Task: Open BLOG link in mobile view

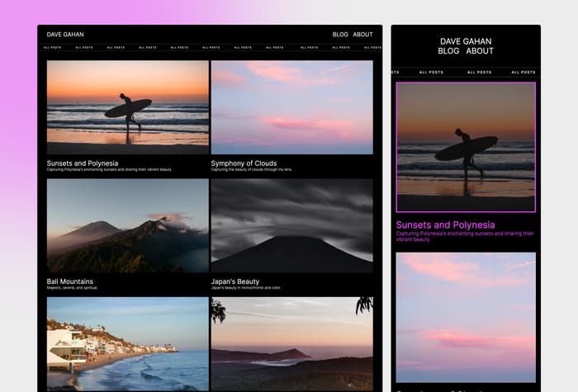Action: pos(448,51)
